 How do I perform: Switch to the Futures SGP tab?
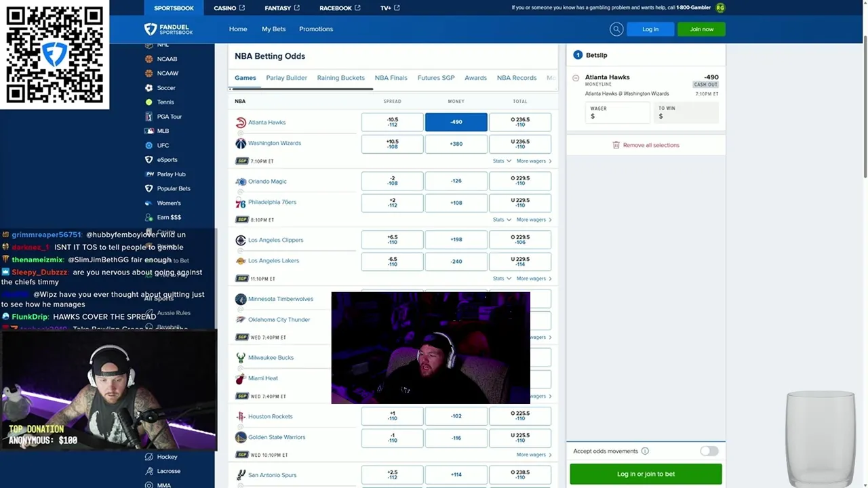[436, 78]
